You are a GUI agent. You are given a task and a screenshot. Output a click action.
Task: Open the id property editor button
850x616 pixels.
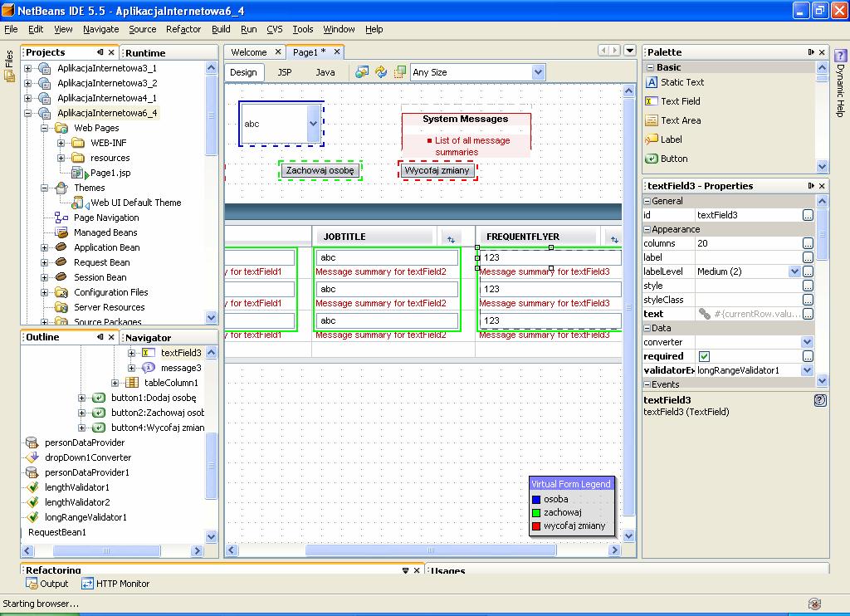[808, 215]
